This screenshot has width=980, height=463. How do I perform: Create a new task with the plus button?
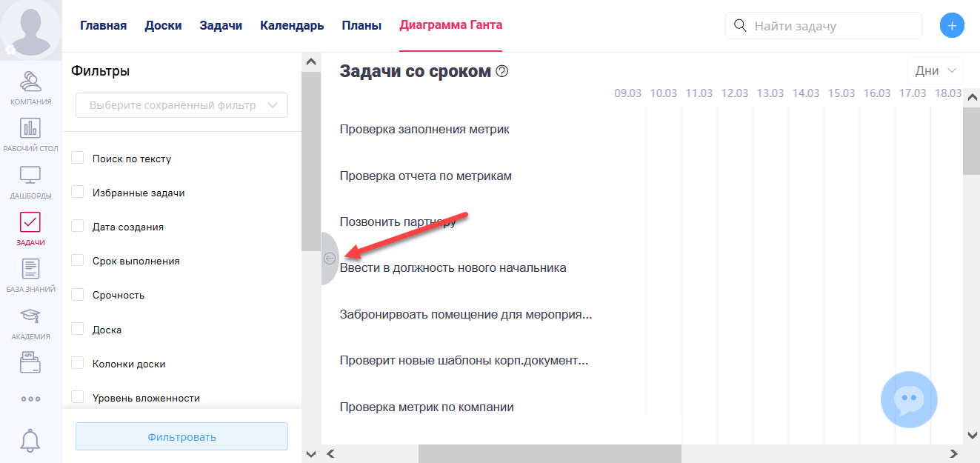[x=952, y=24]
